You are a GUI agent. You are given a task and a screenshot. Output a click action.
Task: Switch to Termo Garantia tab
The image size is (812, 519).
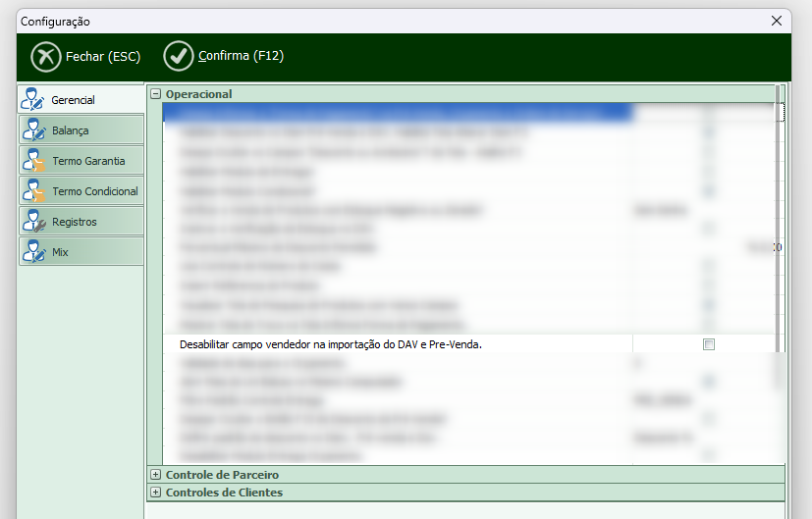[81, 160]
